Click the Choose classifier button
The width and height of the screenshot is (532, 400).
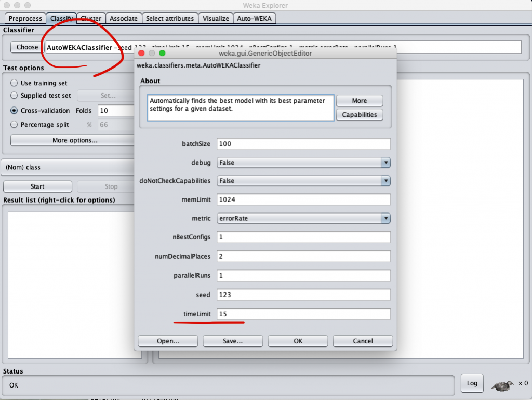pos(27,47)
